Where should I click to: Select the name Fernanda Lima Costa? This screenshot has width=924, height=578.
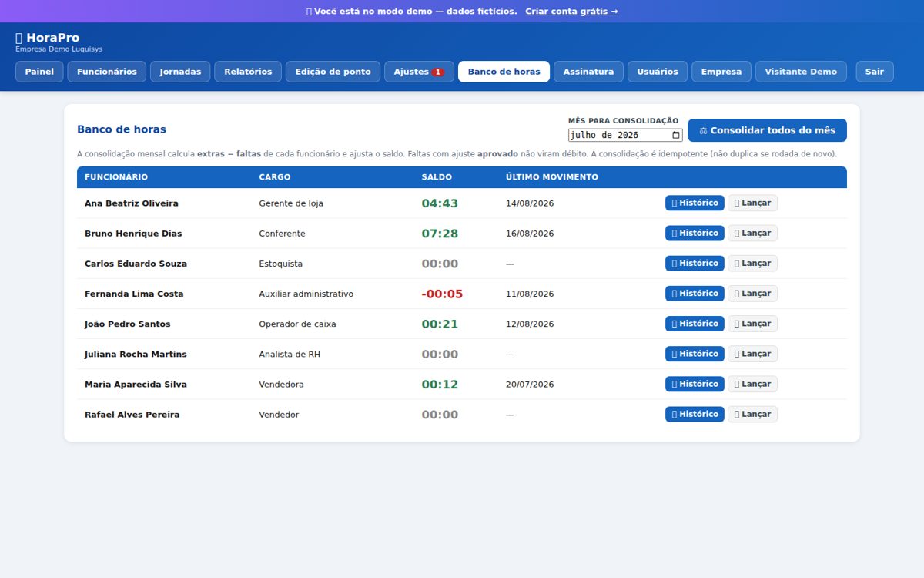click(x=134, y=294)
